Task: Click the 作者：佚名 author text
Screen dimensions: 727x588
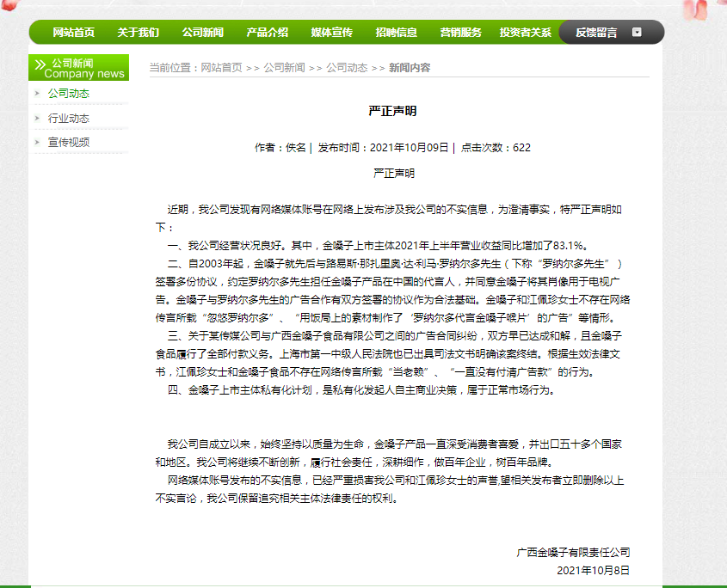Action: click(280, 148)
